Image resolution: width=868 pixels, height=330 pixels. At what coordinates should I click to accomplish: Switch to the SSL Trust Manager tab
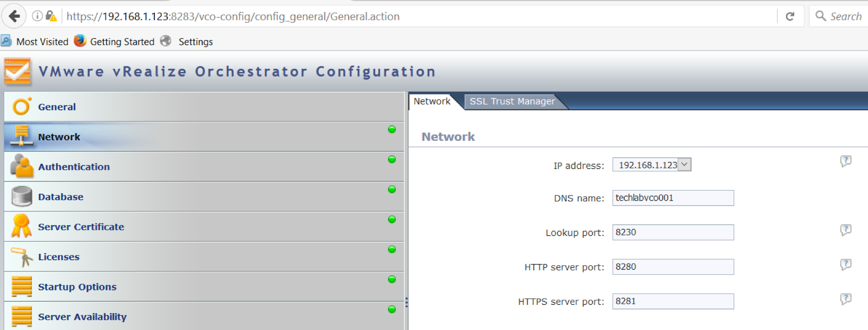(512, 101)
